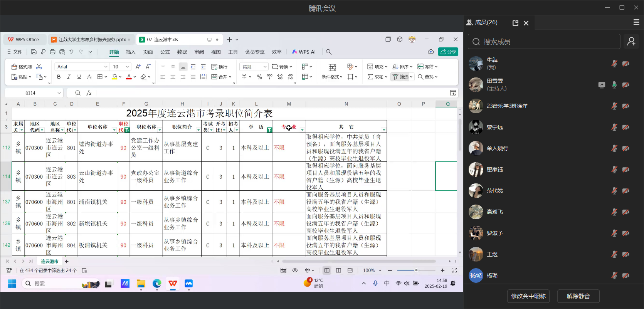Toggle the microphone for 牛犇
The image size is (644, 309).
tap(614, 64)
